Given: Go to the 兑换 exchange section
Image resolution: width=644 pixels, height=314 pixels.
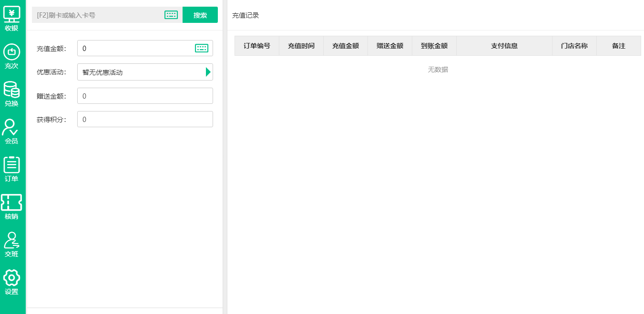Looking at the screenshot, I should pos(11,94).
